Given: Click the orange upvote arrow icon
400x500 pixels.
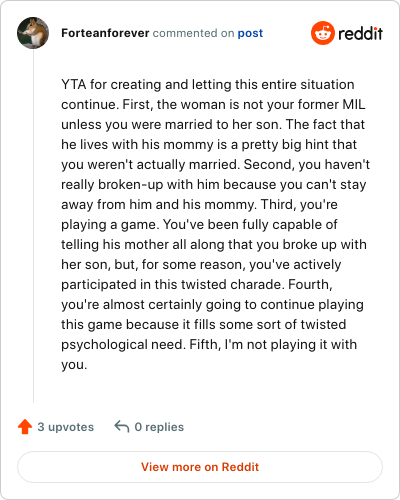Looking at the screenshot, I should (25, 427).
